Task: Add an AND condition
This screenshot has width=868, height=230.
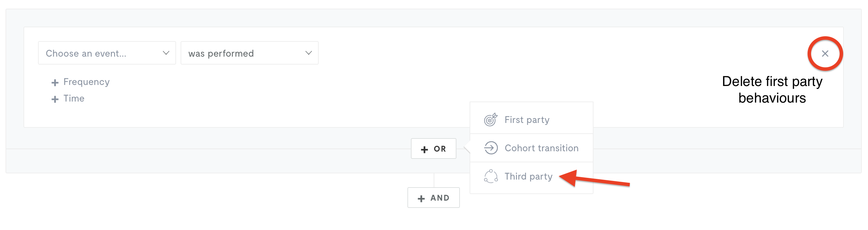Action: click(433, 198)
